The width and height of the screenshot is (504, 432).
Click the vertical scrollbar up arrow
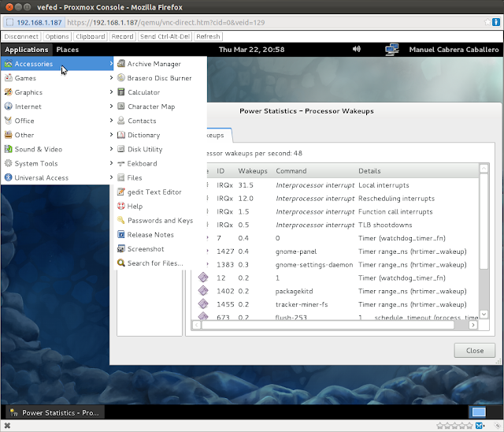coord(484,169)
